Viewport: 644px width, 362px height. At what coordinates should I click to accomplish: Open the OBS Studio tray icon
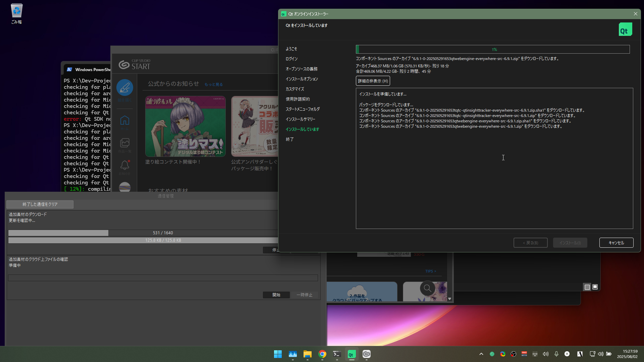point(514,354)
